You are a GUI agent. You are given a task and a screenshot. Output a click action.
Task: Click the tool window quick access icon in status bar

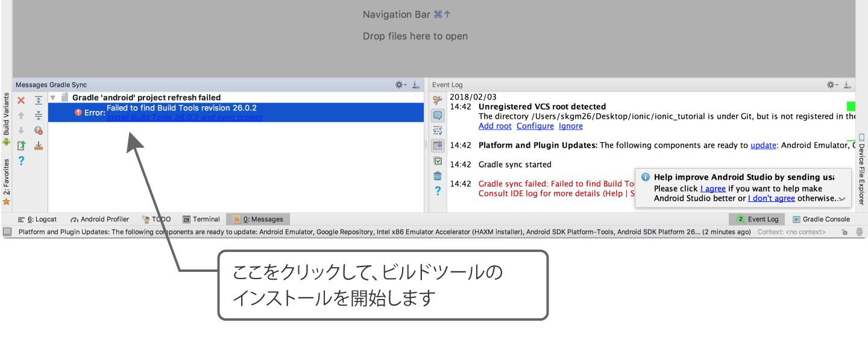pos(7,231)
